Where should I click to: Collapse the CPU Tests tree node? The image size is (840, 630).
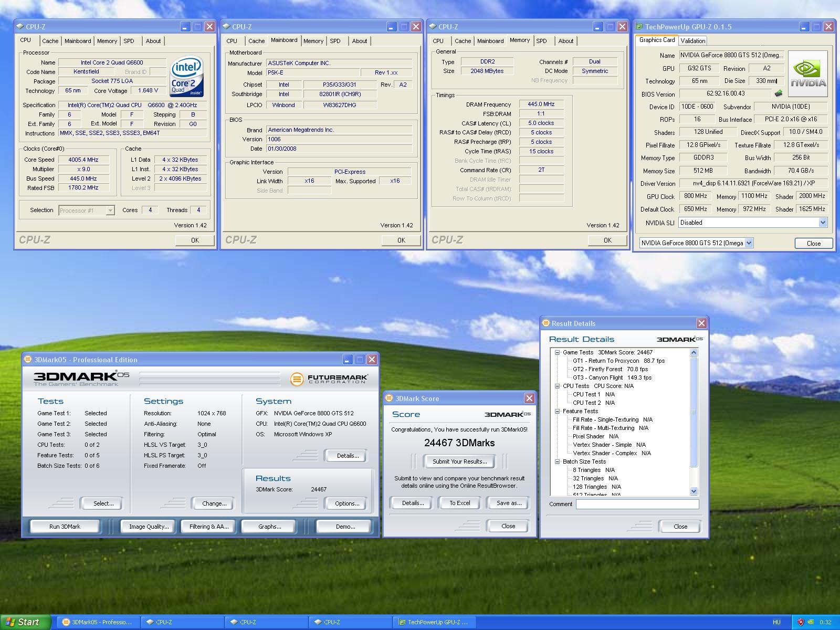click(558, 386)
